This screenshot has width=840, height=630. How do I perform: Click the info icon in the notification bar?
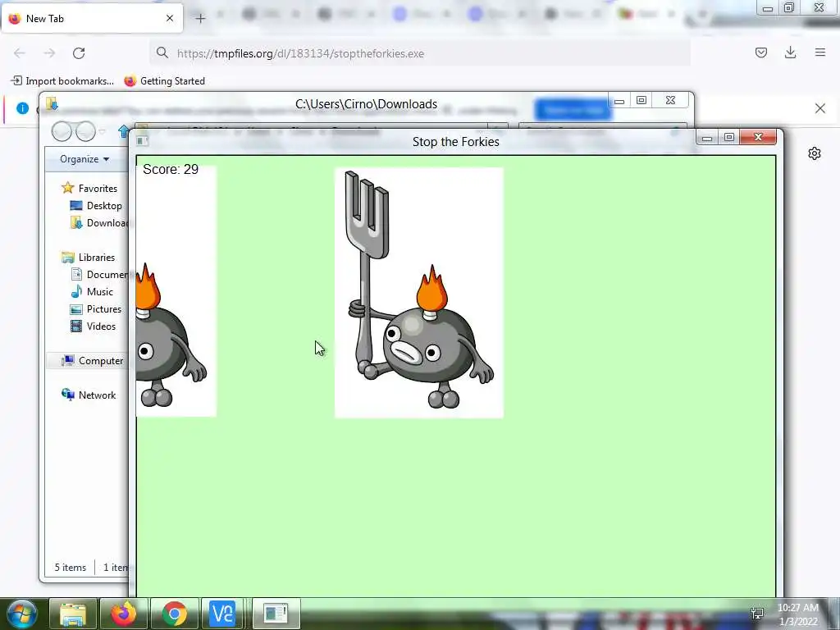point(22,108)
